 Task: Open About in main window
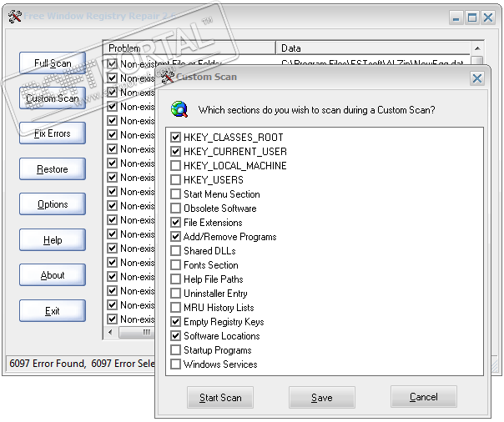coord(53,275)
